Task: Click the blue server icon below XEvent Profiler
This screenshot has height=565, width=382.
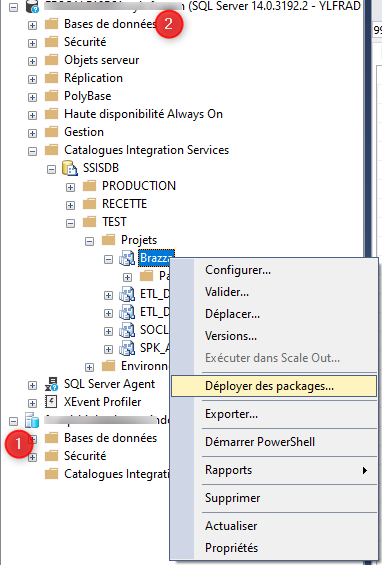Action: [32, 420]
